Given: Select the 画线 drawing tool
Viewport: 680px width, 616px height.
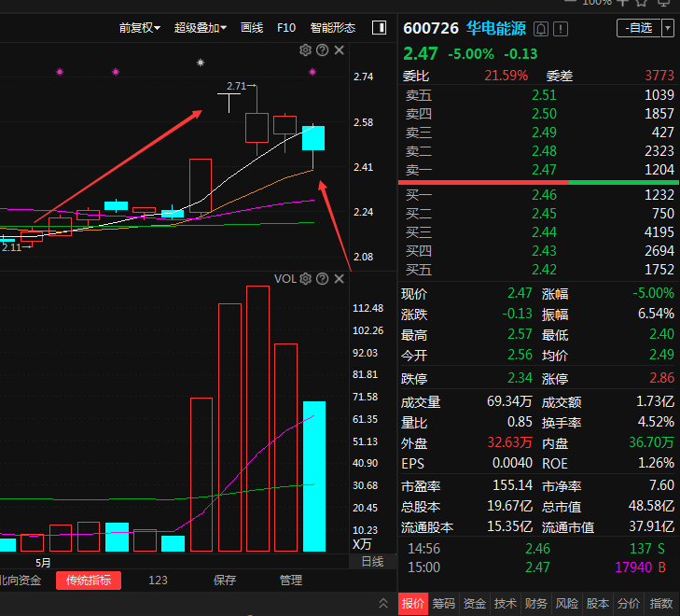Looking at the screenshot, I should click(x=252, y=28).
